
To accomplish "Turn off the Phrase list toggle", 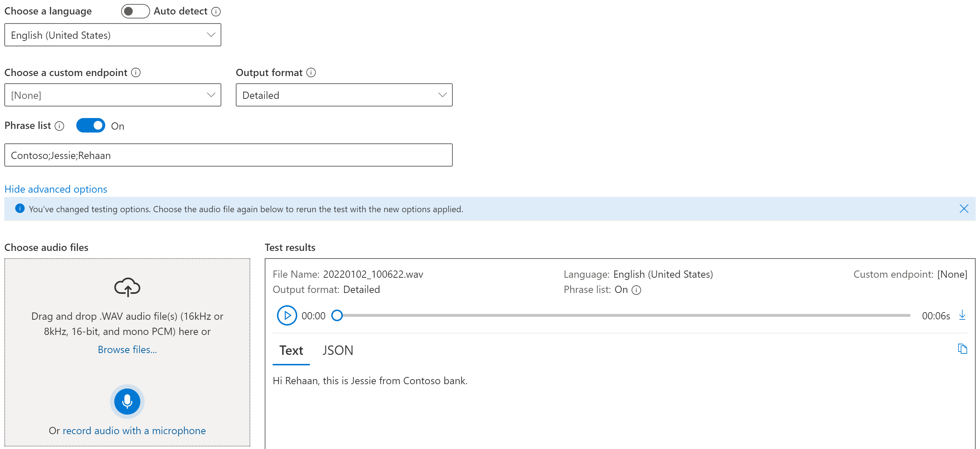I will pyautogui.click(x=90, y=126).
